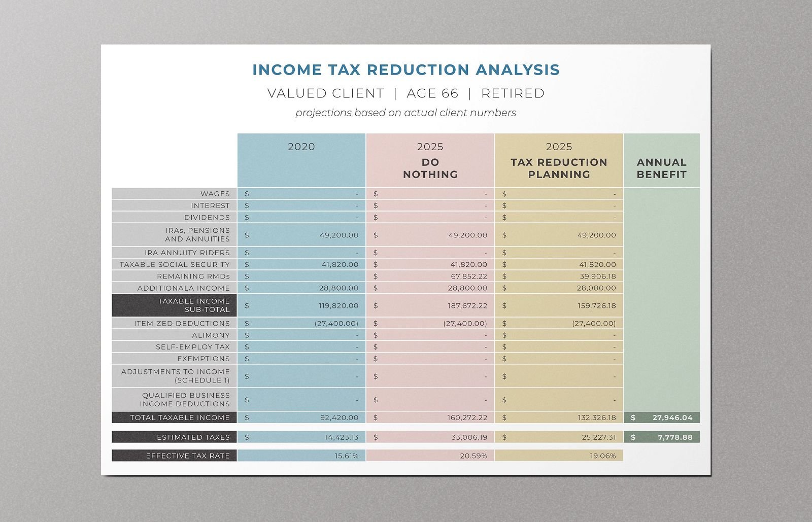Select the 20.59% effective tax rate

(x=474, y=456)
